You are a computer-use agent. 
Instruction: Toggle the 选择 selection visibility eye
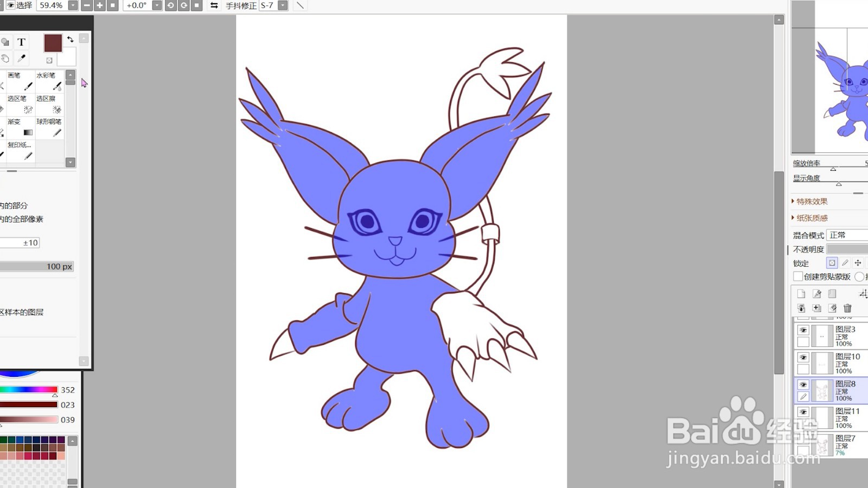point(10,5)
